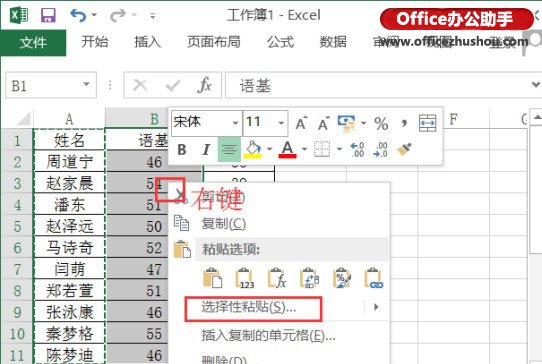
Task: Cancel formula entry with the X button
Action: click(140, 85)
